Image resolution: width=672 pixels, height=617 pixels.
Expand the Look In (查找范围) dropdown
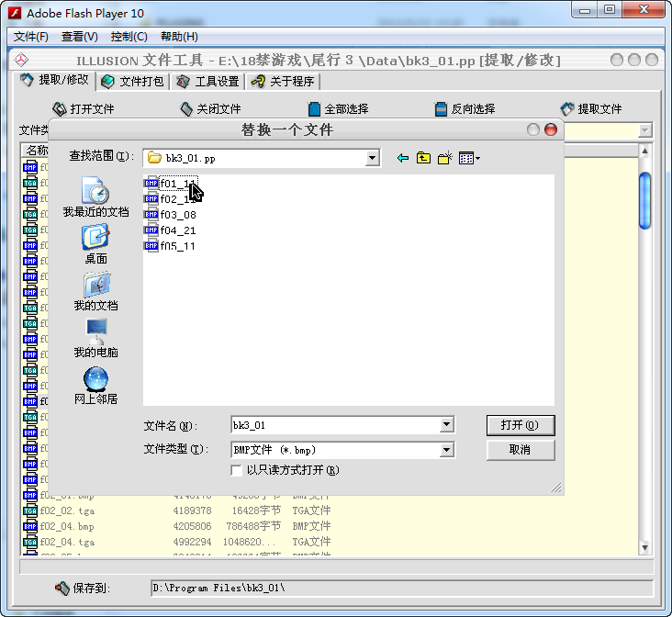[x=373, y=158]
